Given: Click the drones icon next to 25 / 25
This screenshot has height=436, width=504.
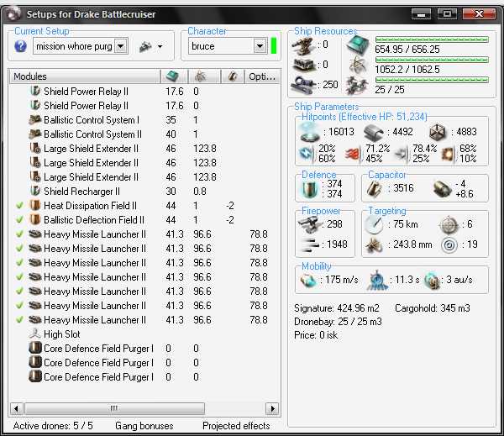Looking at the screenshot, I should [357, 87].
